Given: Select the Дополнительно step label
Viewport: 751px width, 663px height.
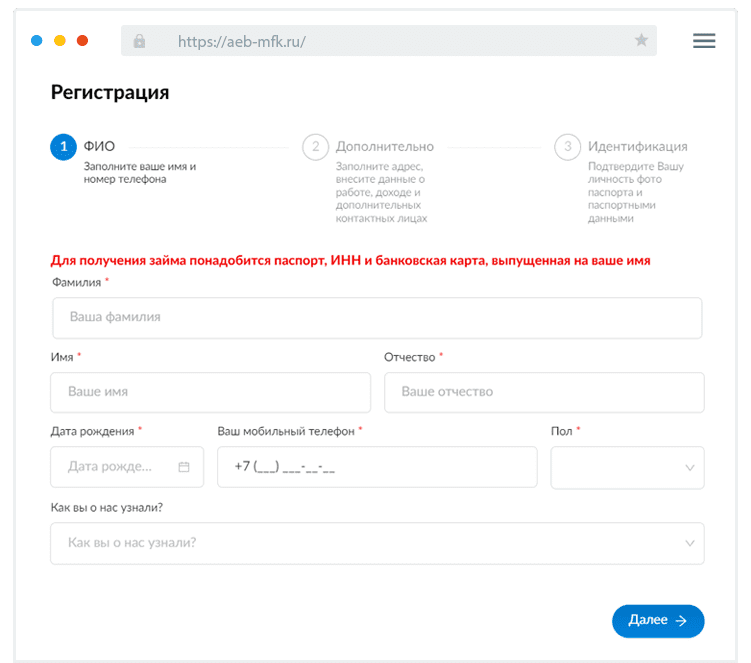Looking at the screenshot, I should 384,147.
